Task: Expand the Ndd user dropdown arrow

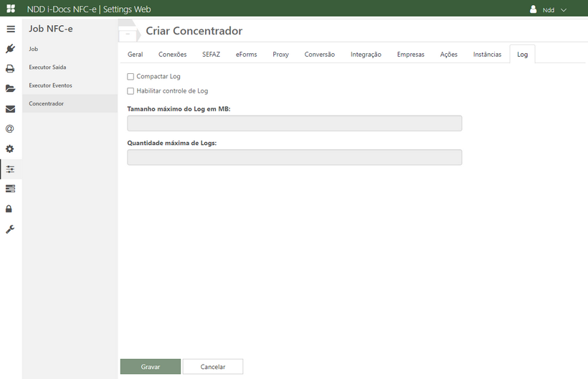Action: pyautogui.click(x=563, y=10)
